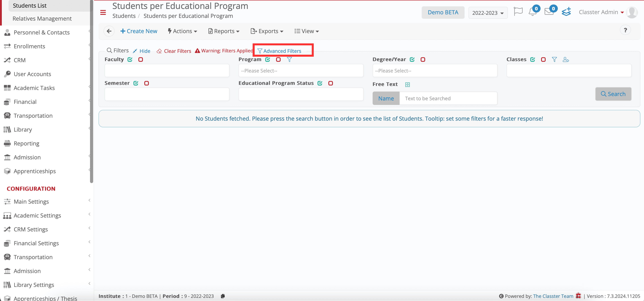Click the blue layers-plus icon

(566, 12)
